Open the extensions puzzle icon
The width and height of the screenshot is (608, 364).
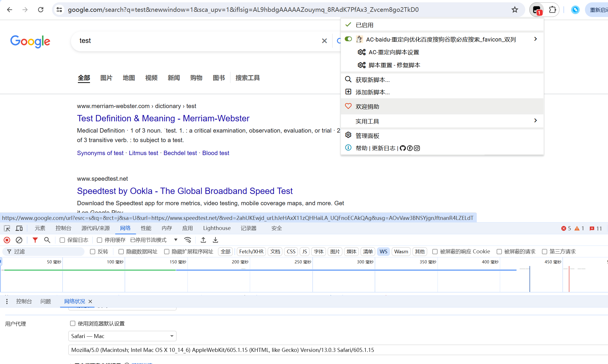coord(552,10)
